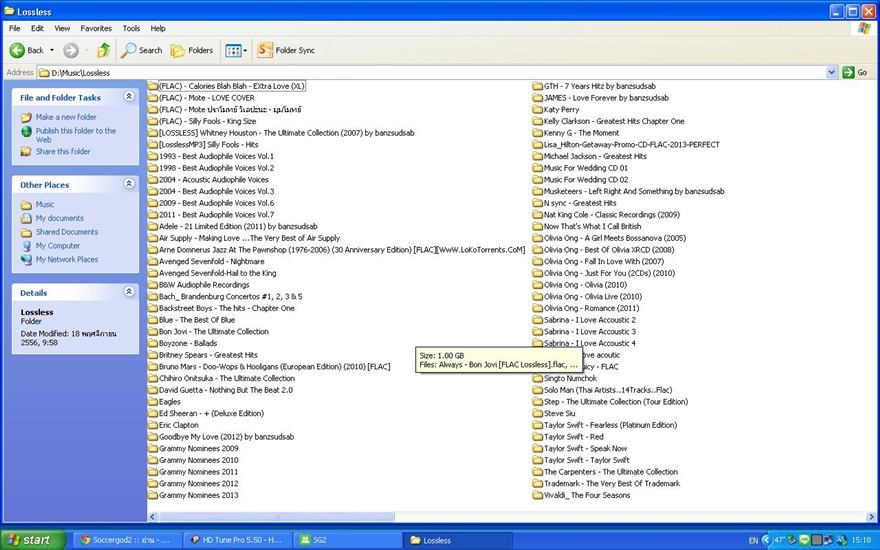
Task: Select folder icon for Kenny G - The Moment
Action: pos(538,133)
